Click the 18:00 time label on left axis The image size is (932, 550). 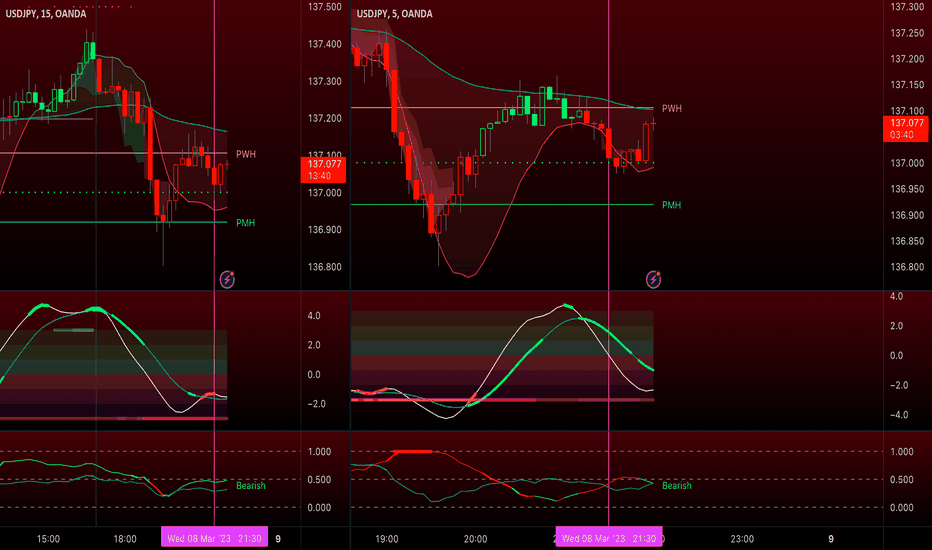click(125, 539)
